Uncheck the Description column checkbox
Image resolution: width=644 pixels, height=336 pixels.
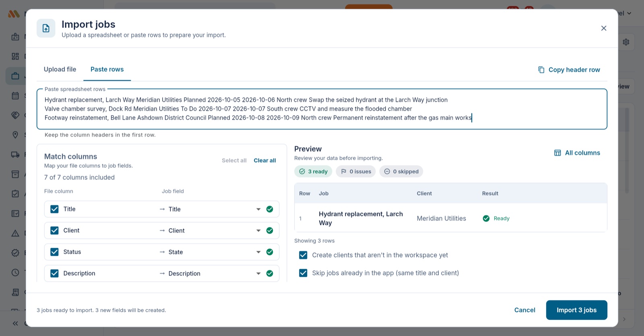click(54, 273)
